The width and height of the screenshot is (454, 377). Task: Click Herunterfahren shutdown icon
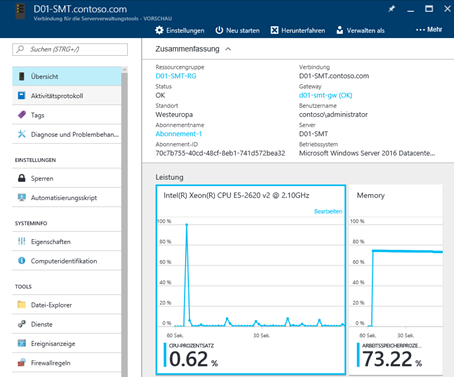pyautogui.click(x=274, y=30)
